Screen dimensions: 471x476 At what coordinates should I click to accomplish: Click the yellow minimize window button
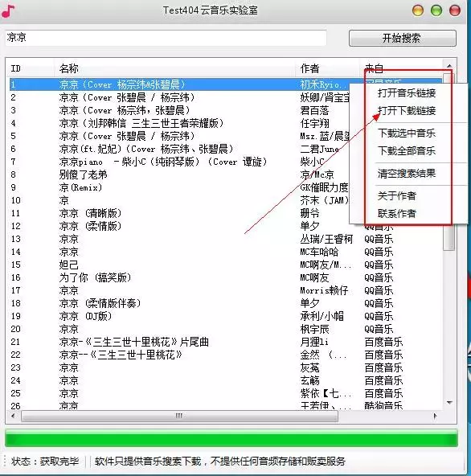point(418,10)
